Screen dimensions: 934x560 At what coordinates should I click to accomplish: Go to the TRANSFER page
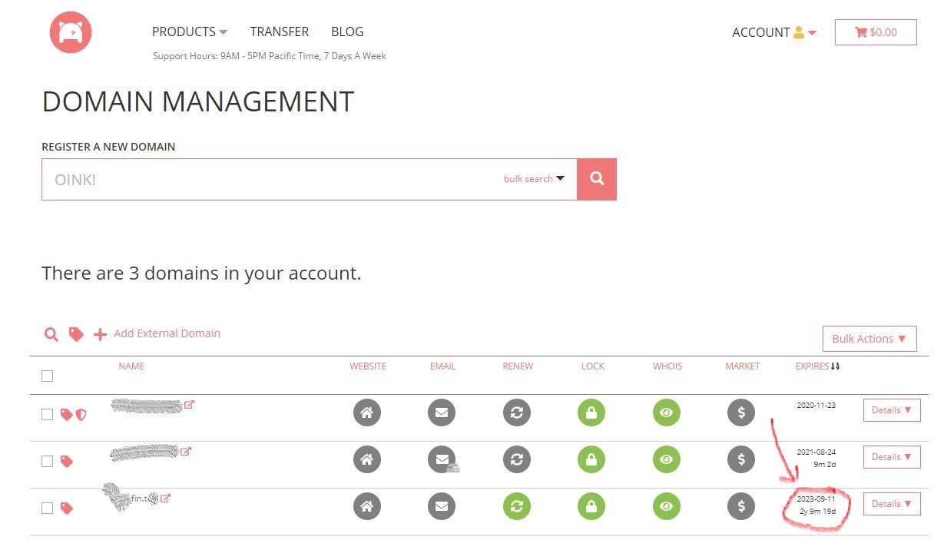pyautogui.click(x=280, y=31)
